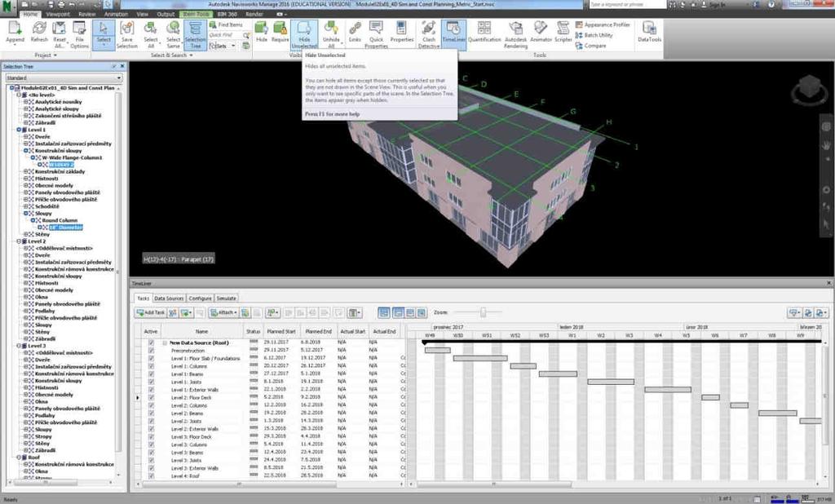835x504 pixels.
Task: Toggle Active checkbox for Level 4: Roof
Action: (x=151, y=475)
